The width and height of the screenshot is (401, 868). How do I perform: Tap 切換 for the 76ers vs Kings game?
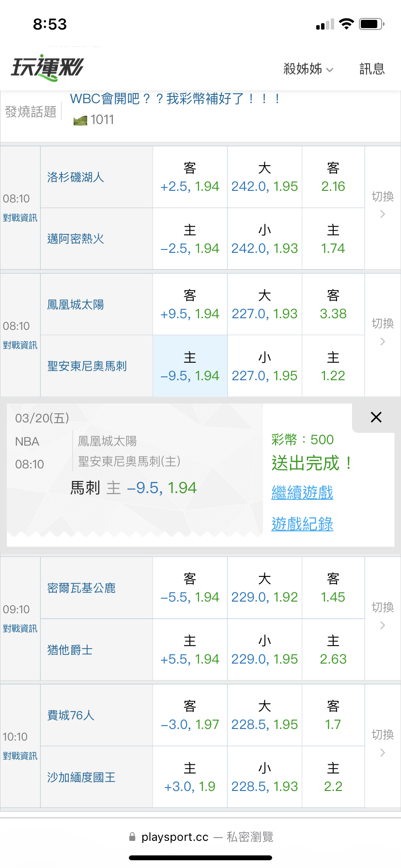click(383, 743)
